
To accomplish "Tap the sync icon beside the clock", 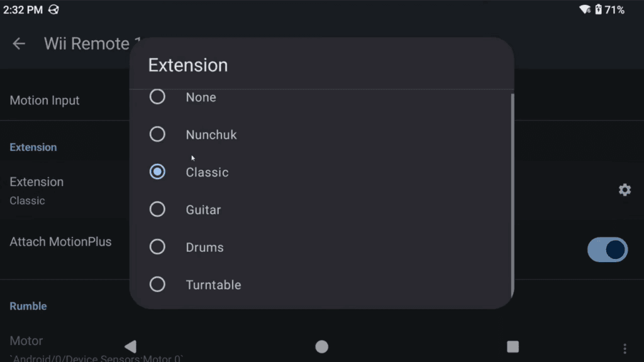I will click(54, 9).
